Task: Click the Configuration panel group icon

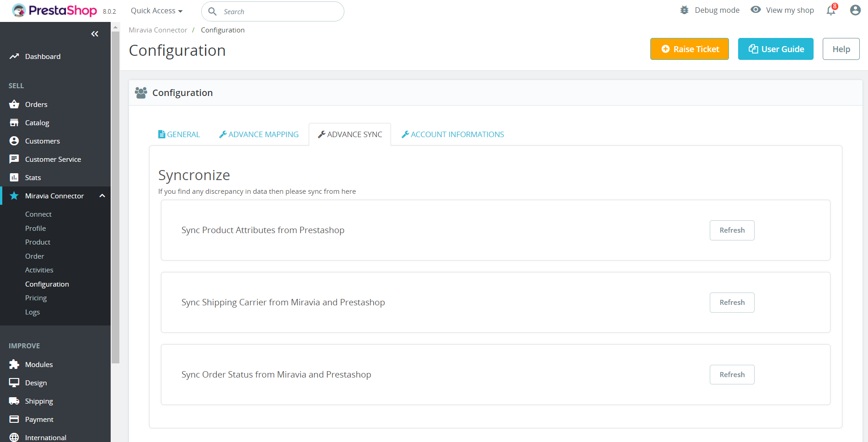Action: pyautogui.click(x=141, y=93)
